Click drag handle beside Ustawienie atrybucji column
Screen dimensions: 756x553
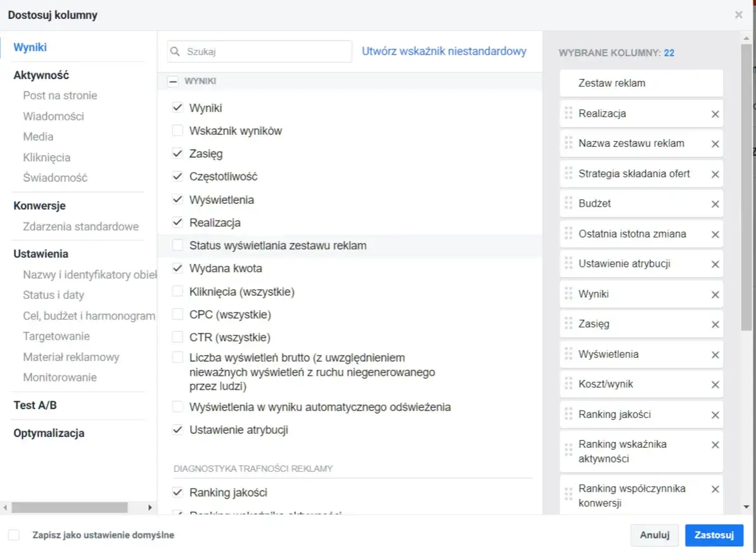[568, 264]
